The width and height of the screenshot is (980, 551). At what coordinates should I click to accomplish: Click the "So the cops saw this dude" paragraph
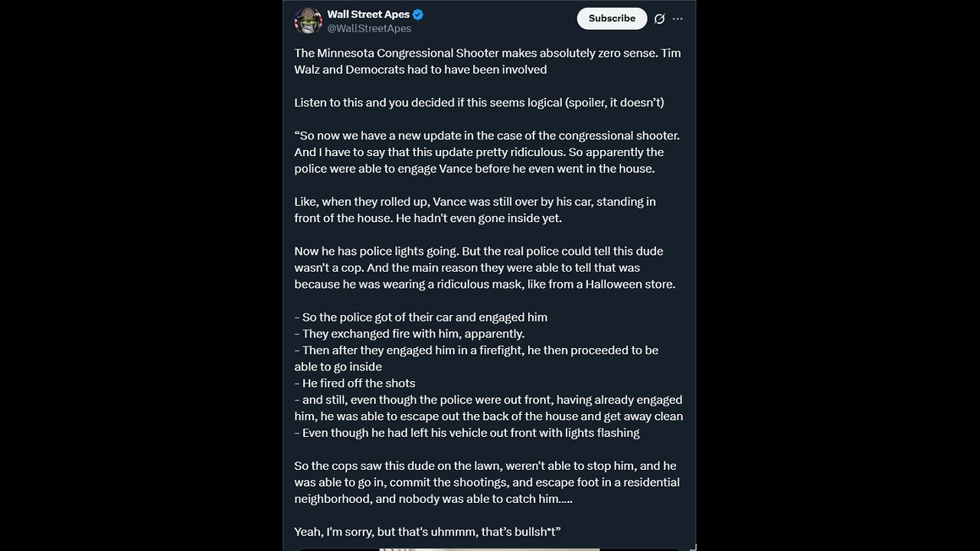[x=487, y=482]
